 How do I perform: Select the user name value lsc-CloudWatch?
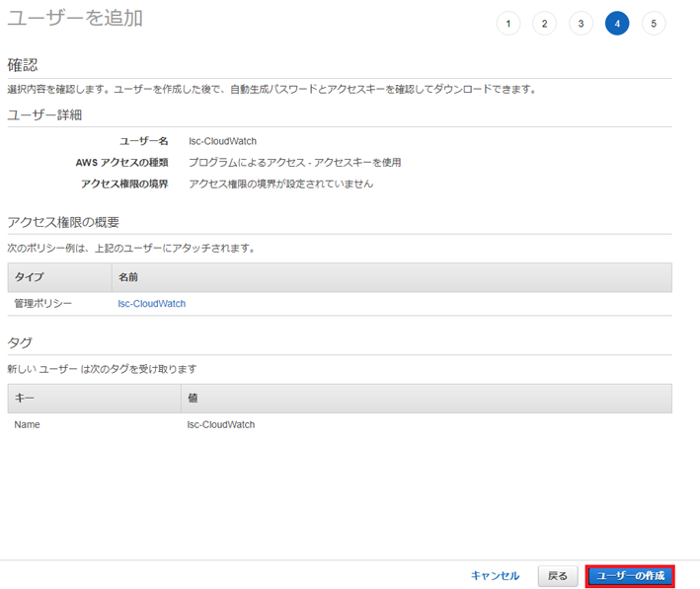pos(222,141)
